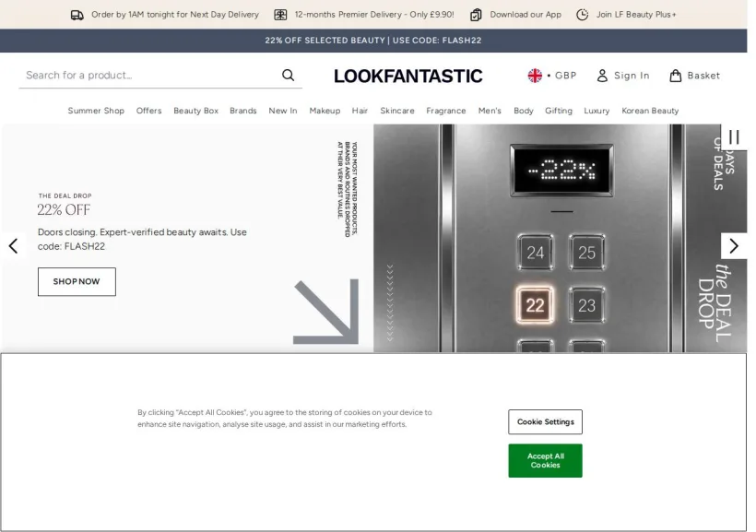The width and height of the screenshot is (756, 532).
Task: Open the Korean Beauty menu
Action: pos(650,111)
